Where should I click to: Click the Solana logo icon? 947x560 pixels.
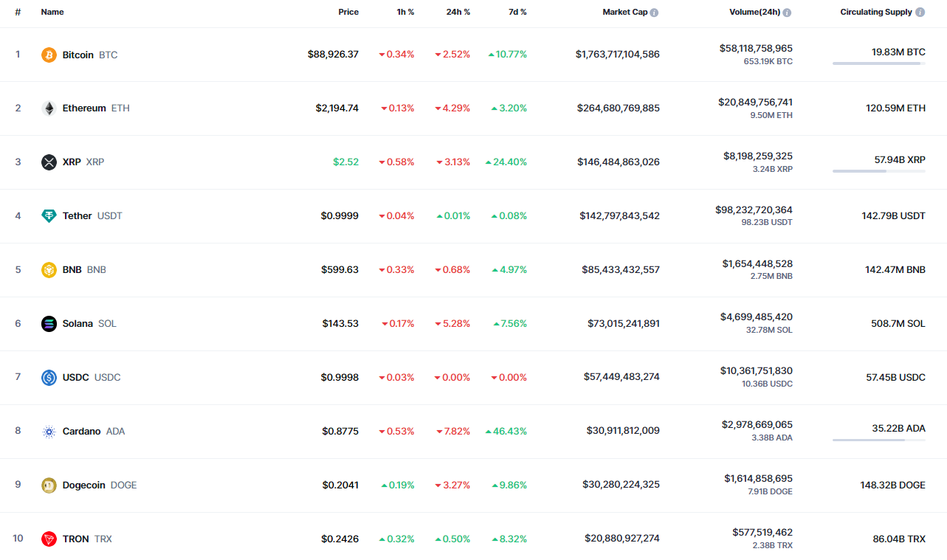(49, 324)
